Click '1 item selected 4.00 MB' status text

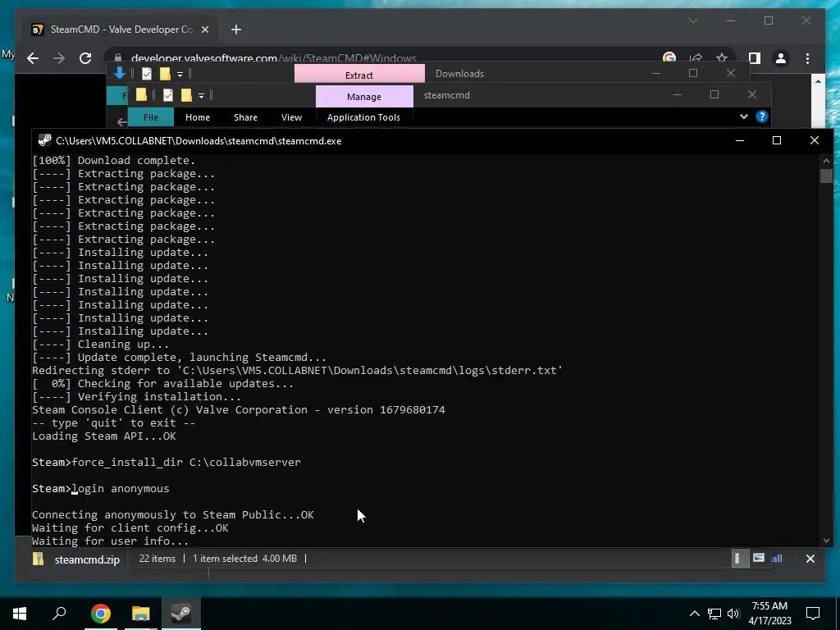point(244,558)
